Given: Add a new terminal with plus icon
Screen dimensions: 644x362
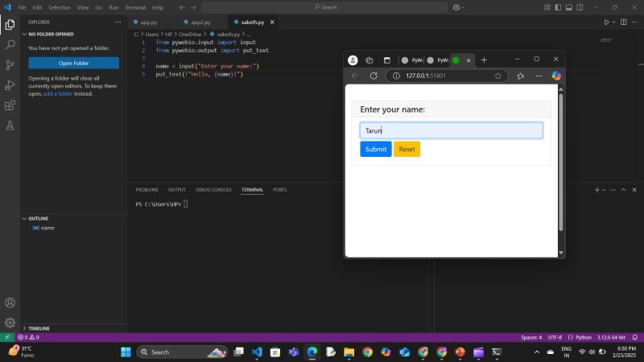Looking at the screenshot, I should 597,190.
